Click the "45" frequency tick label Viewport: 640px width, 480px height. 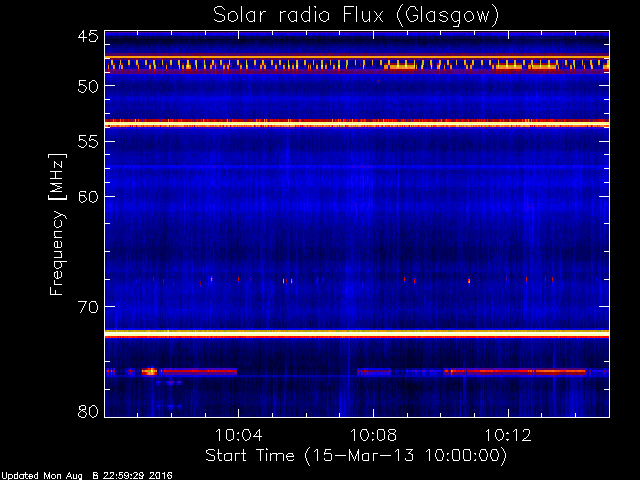(x=88, y=37)
